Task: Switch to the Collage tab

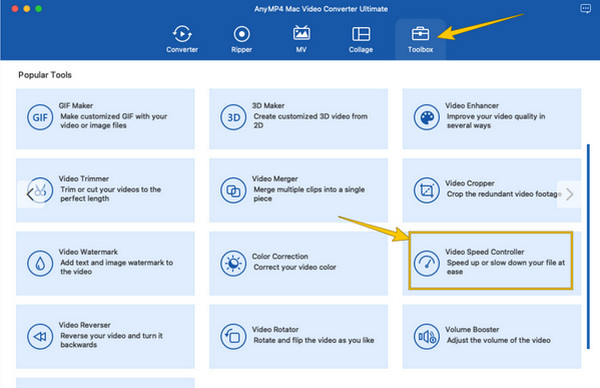Action: click(360, 39)
